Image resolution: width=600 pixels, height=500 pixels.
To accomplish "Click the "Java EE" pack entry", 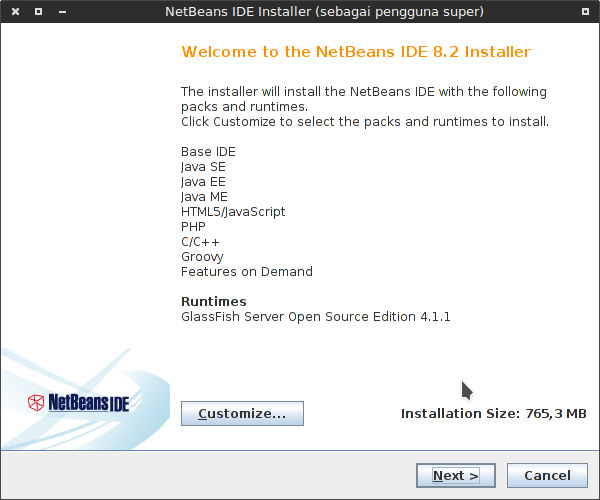I will 203,182.
